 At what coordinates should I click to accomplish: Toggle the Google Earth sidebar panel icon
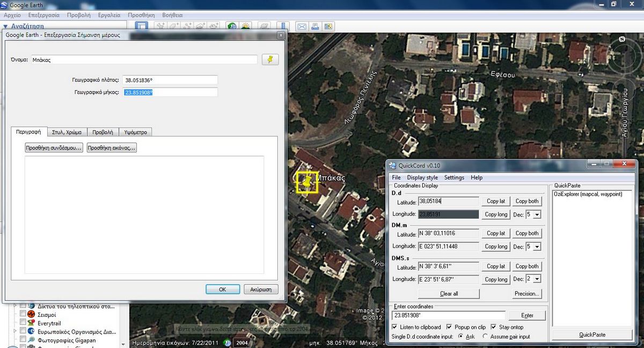click(141, 26)
